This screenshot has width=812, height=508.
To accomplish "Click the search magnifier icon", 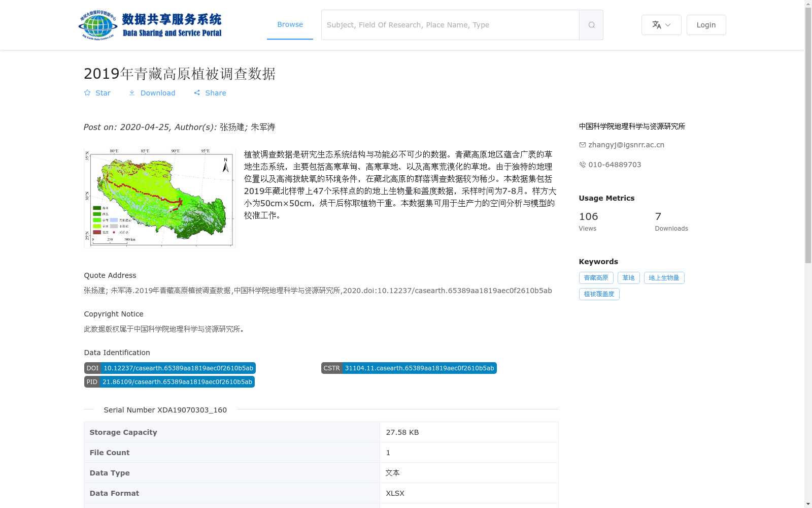I will tap(591, 25).
